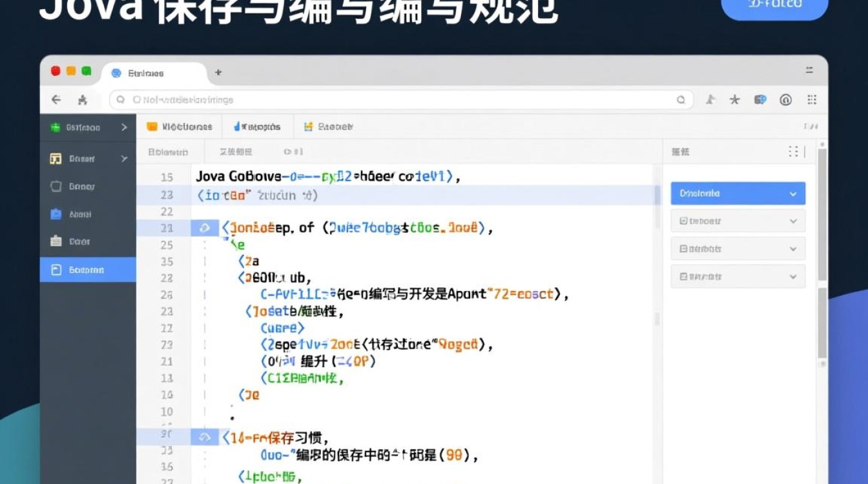Click the blue extensions icon beside the address bar
The height and width of the screenshot is (484, 868).
(761, 99)
